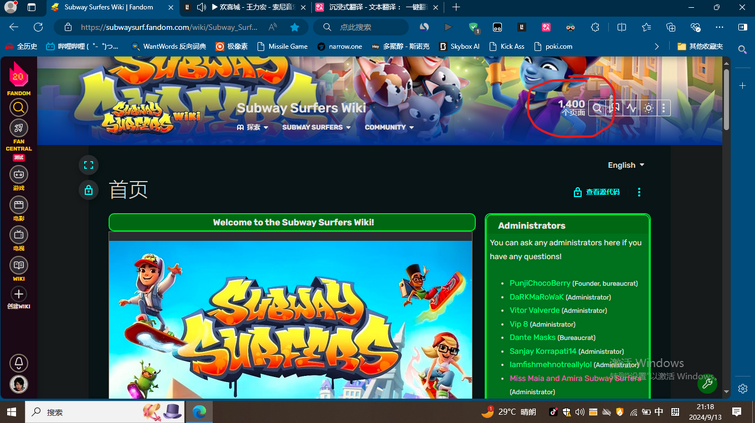The height and width of the screenshot is (423, 755).
Task: Mute the 欢喜城 tab audio
Action: (201, 7)
